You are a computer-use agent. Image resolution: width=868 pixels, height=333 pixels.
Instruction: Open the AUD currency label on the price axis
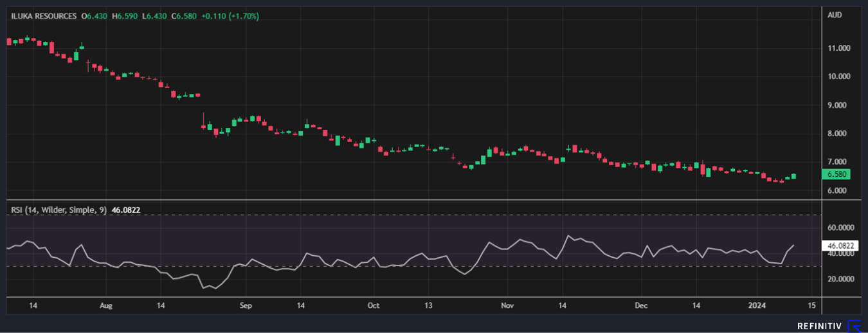835,15
